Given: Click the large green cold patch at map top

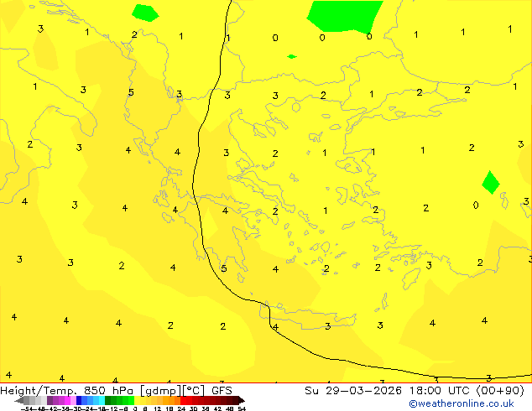Looking at the screenshot, I should pos(344,16).
